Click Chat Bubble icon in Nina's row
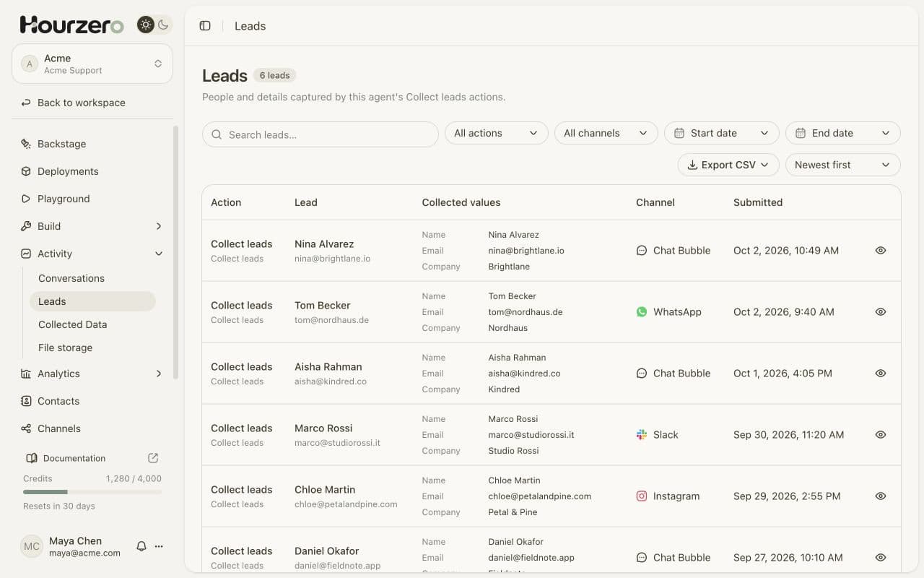This screenshot has width=924, height=578. click(642, 251)
